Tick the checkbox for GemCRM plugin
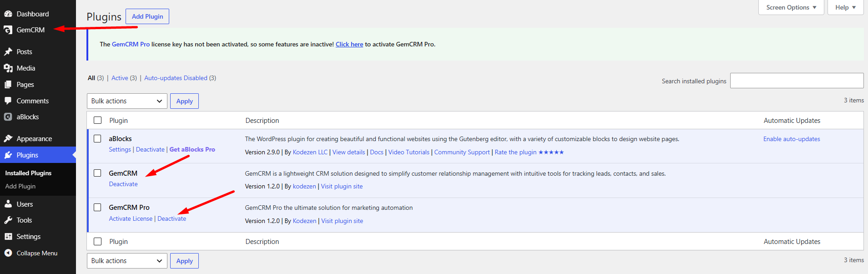Image resolution: width=868 pixels, height=274 pixels. coord(97,173)
